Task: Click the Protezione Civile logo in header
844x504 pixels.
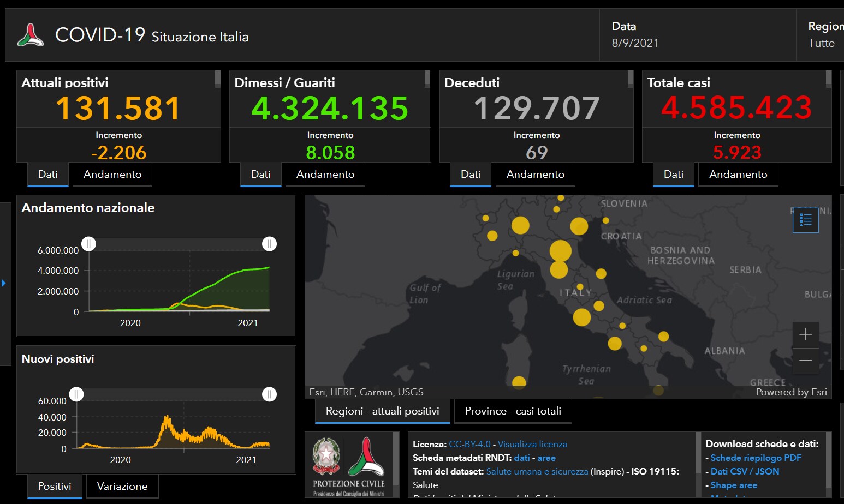Action: pyautogui.click(x=31, y=35)
